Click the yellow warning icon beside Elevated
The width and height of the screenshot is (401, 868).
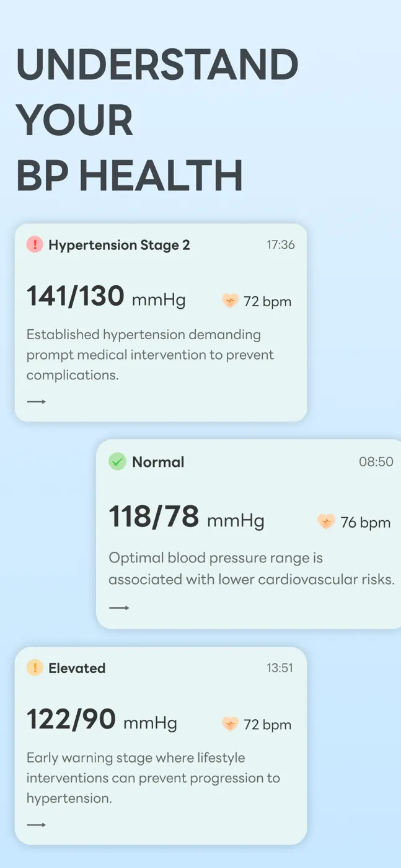(35, 668)
